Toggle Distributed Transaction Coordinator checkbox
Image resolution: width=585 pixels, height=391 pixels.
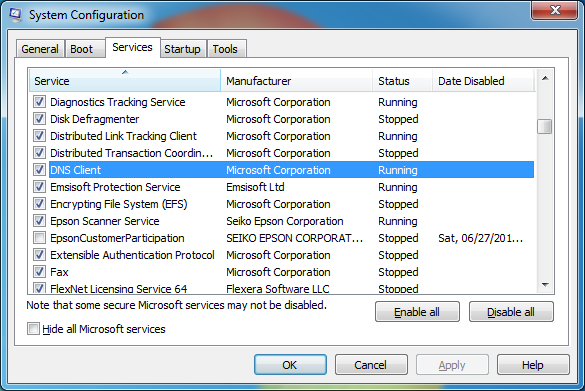[40, 153]
